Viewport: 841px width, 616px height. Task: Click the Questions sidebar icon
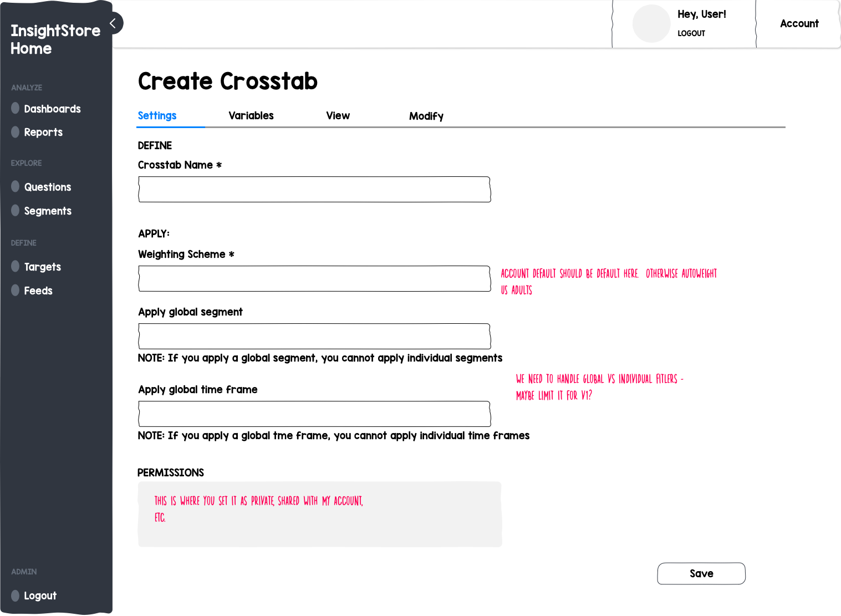tap(16, 186)
